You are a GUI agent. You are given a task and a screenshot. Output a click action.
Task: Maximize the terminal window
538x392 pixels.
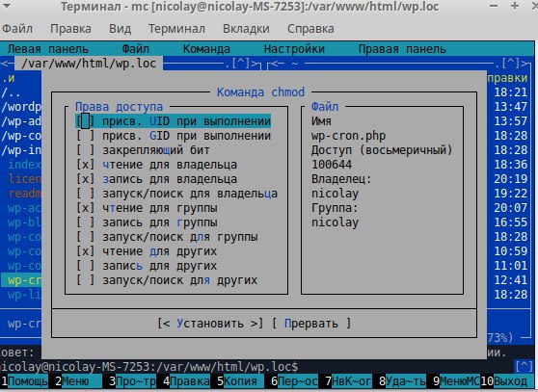point(515,6)
